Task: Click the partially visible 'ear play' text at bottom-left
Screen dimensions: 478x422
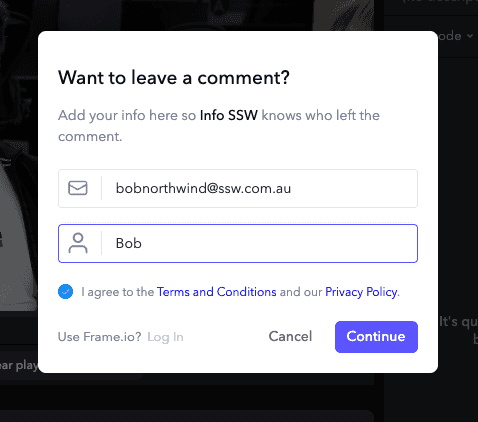Action: click(x=19, y=366)
